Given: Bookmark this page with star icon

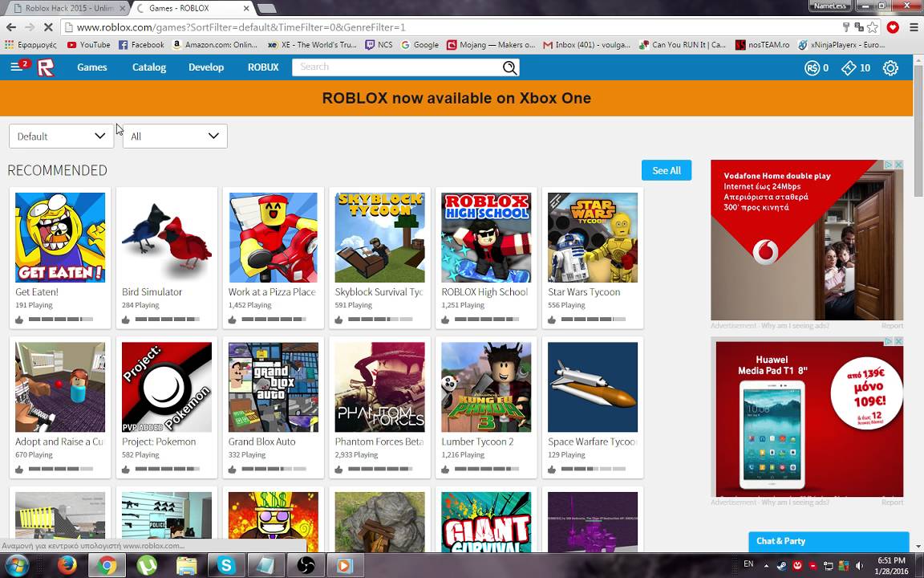Looking at the screenshot, I should click(872, 27).
